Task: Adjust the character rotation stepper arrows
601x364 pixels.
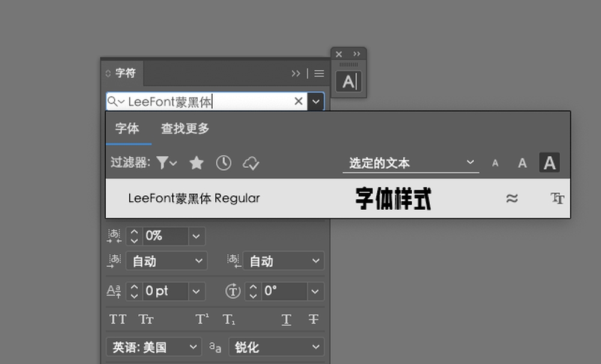Action: (253, 291)
